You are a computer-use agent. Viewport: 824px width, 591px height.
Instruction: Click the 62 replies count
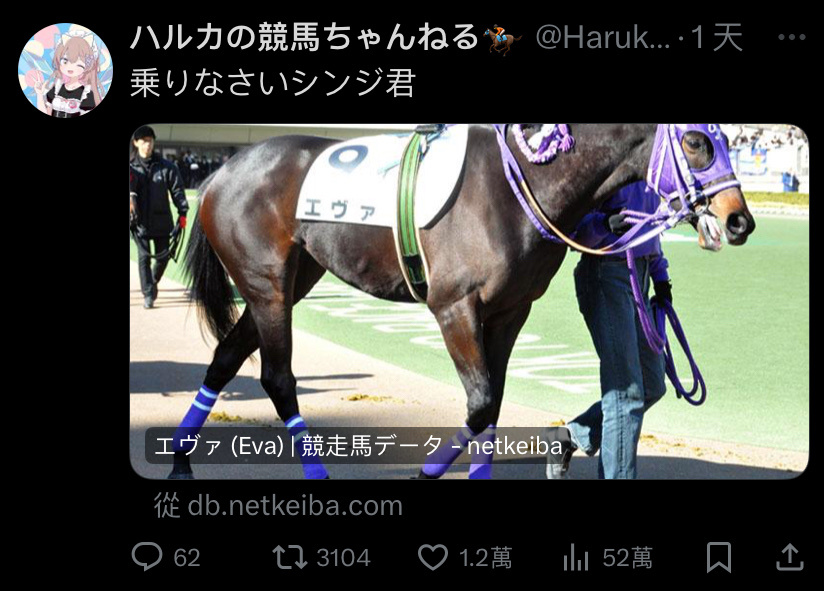187,558
